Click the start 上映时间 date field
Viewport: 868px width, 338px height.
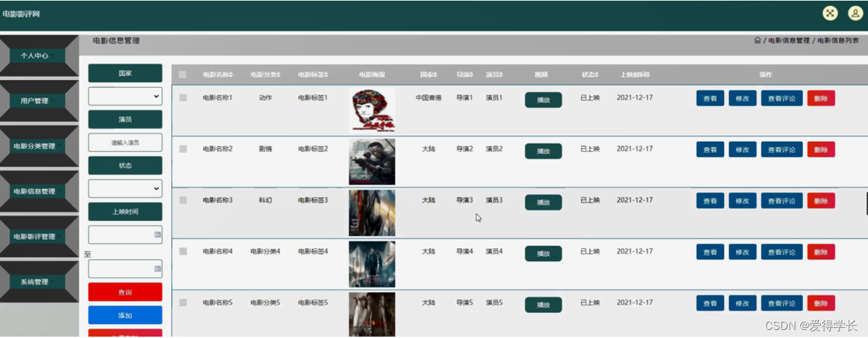[x=125, y=235]
